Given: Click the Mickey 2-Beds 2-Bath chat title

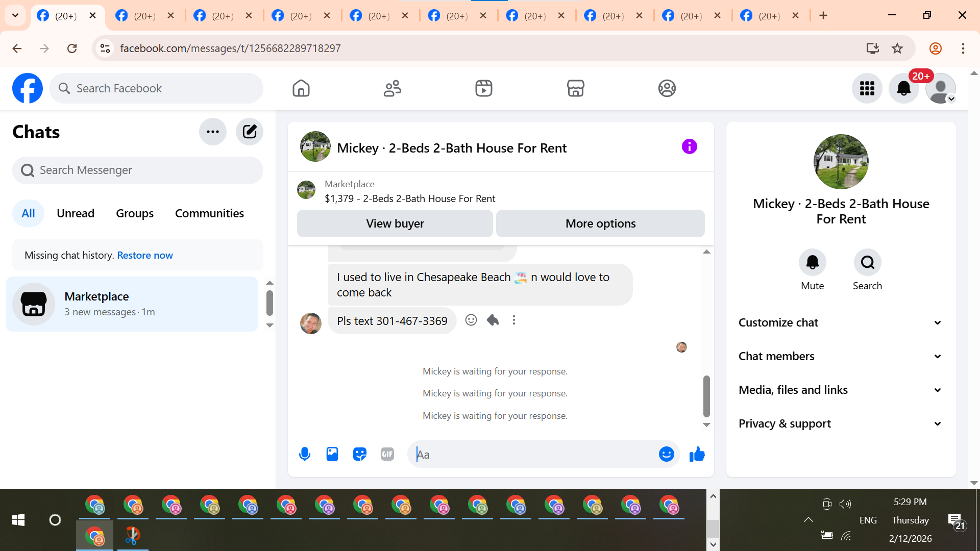Looking at the screenshot, I should 452,148.
